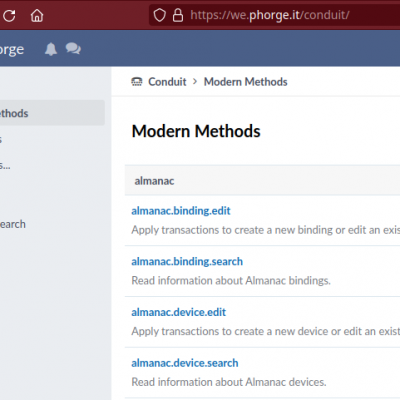Image resolution: width=400 pixels, height=400 pixels.
Task: Open tracking protection shield icon
Action: (159, 15)
